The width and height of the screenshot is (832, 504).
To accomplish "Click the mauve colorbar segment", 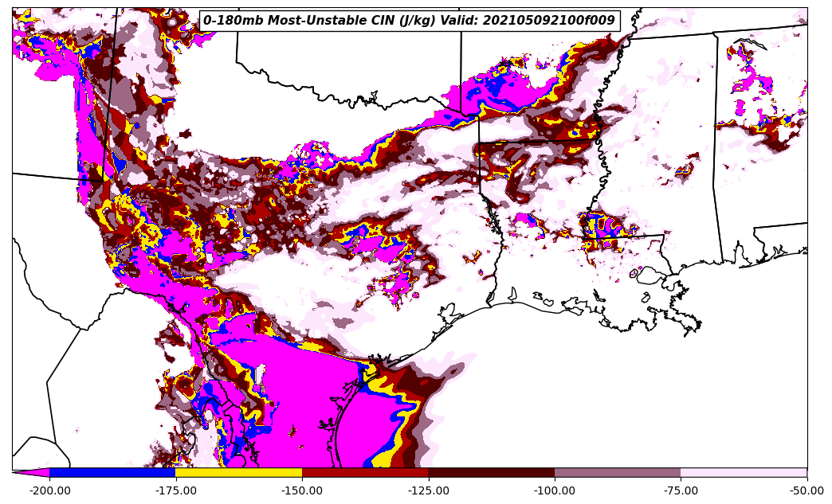I will click(618, 473).
